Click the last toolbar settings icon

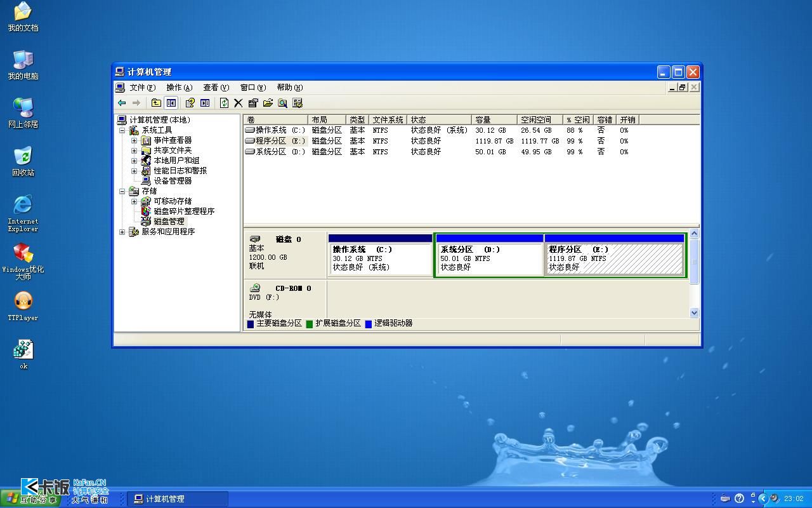298,103
